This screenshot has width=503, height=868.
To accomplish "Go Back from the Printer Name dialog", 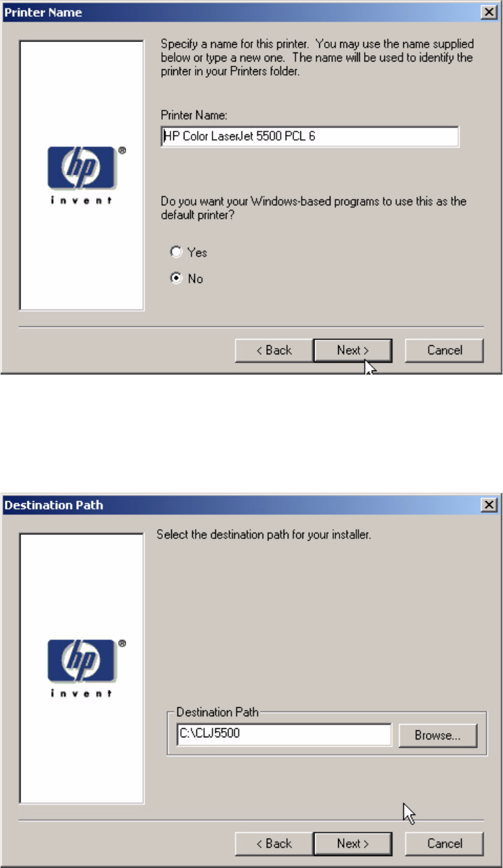I will 274,350.
